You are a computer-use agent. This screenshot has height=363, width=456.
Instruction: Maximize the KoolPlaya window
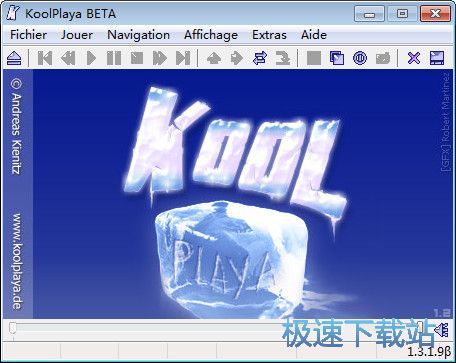tap(402, 14)
